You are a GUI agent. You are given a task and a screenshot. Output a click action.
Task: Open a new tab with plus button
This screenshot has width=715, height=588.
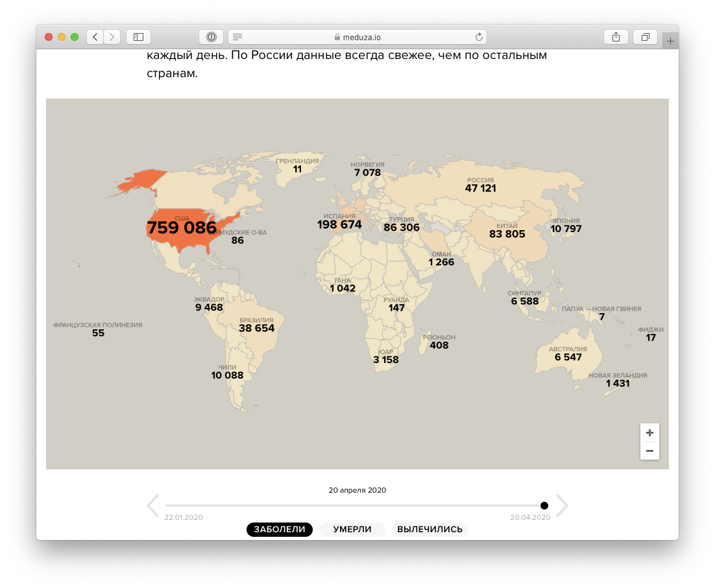point(670,41)
